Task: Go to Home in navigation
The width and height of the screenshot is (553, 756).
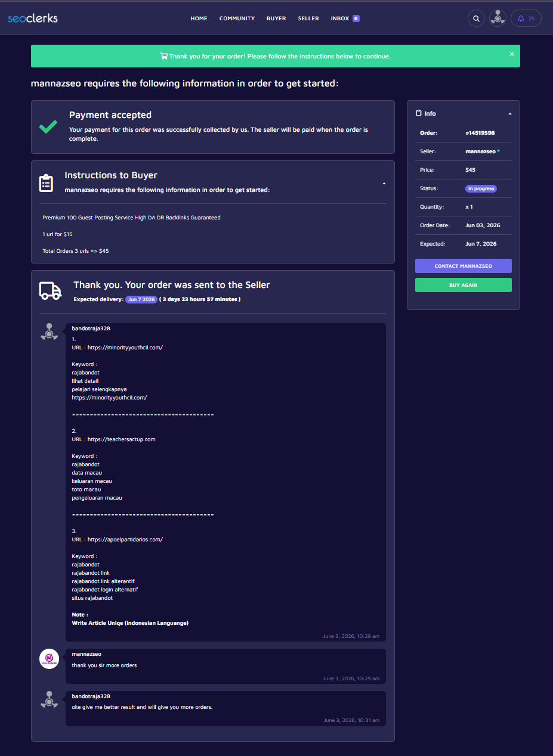Action: 199,18
